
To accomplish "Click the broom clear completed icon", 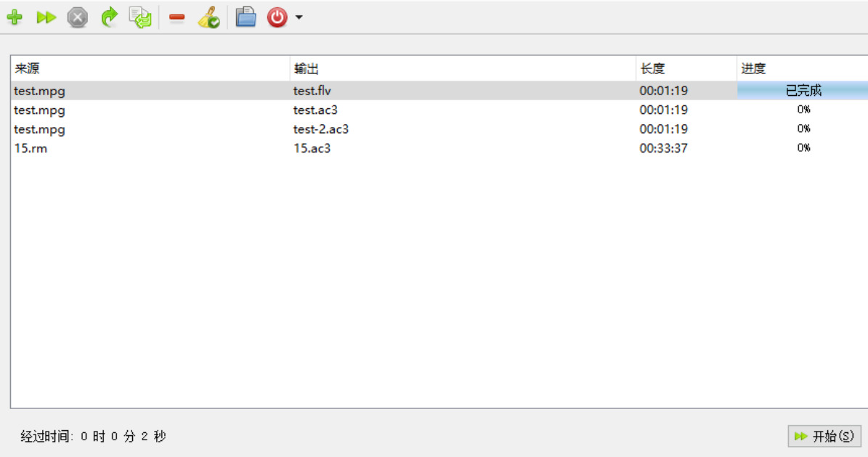I will (209, 17).
